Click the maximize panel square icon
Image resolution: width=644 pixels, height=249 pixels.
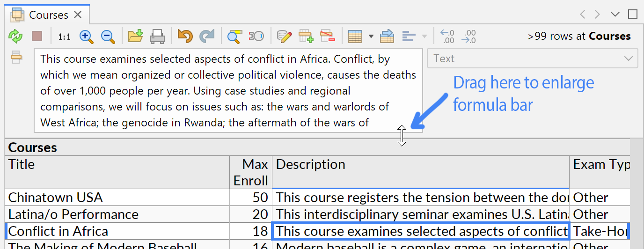tap(633, 15)
